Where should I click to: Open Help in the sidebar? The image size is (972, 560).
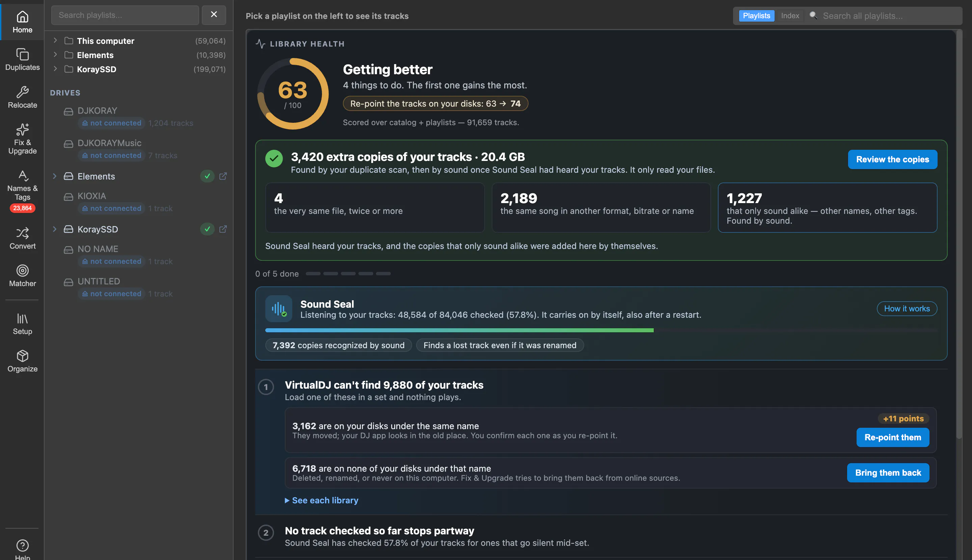(x=22, y=549)
